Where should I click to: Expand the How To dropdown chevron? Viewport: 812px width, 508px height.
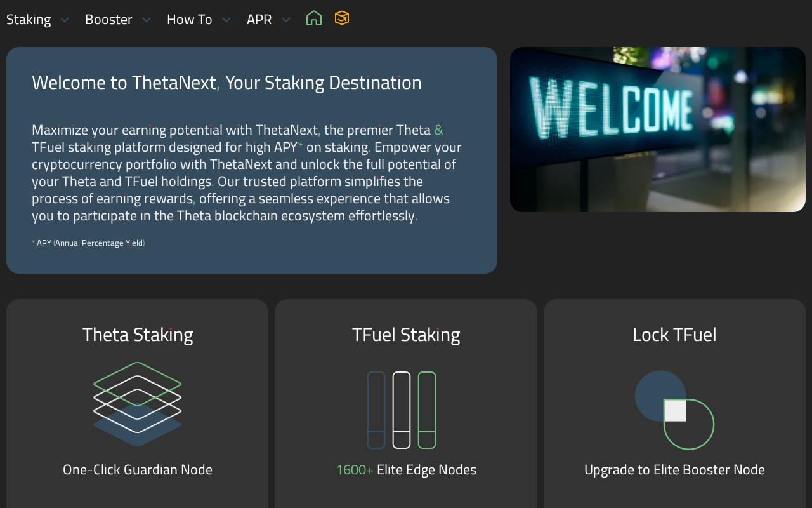(x=226, y=20)
